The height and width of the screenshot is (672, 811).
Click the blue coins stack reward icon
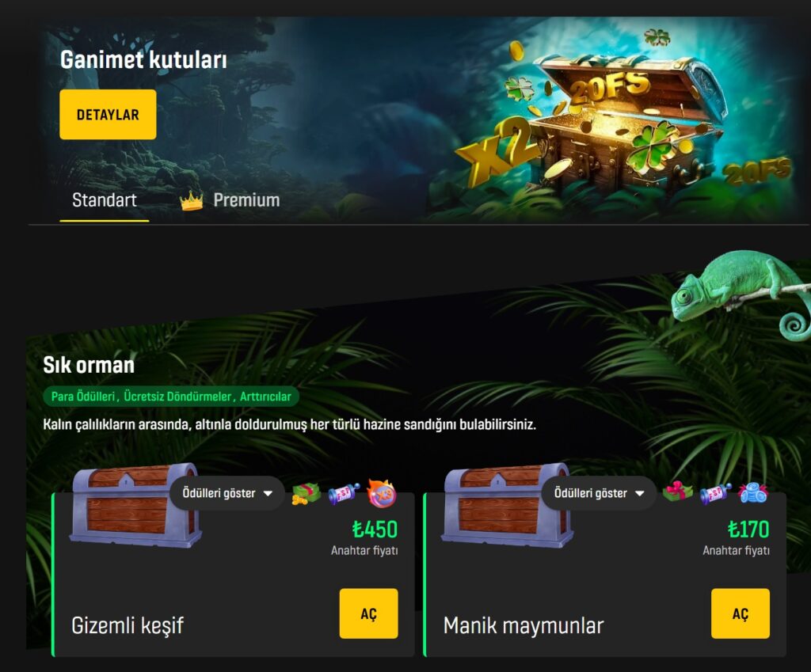(753, 492)
